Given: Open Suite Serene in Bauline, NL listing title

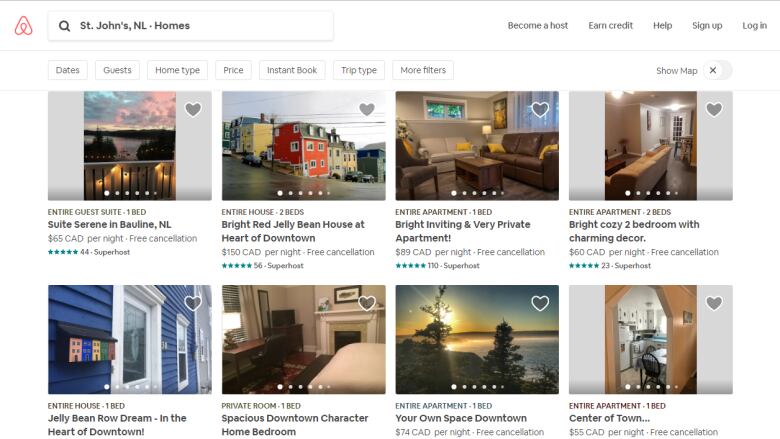Looking at the screenshot, I should pos(109,224).
